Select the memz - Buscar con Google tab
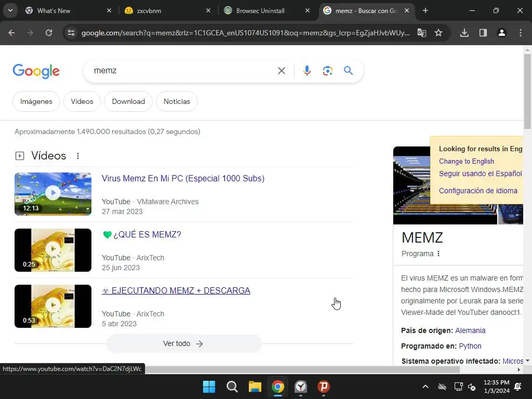532x399 pixels. 366,10
